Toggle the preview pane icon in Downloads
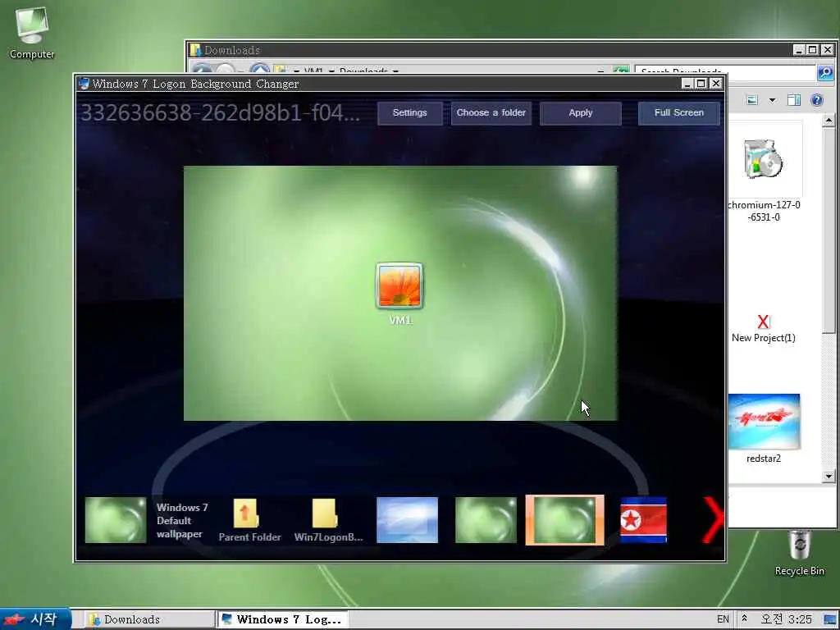The image size is (840, 630). click(x=794, y=100)
